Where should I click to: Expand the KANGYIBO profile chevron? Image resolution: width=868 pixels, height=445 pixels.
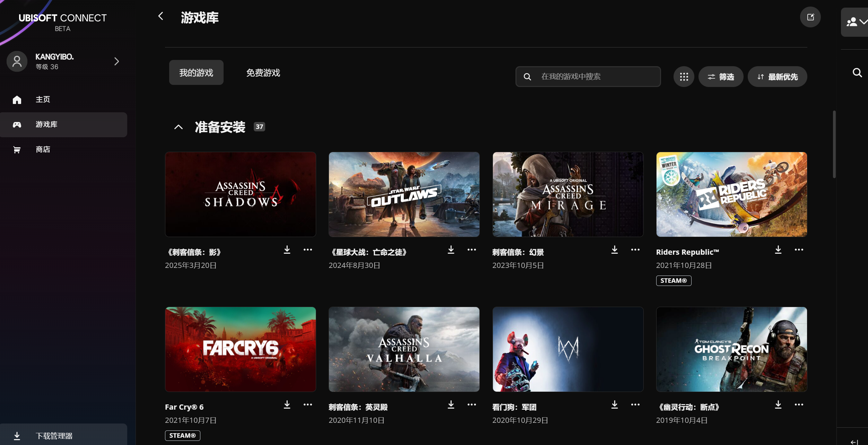[116, 62]
